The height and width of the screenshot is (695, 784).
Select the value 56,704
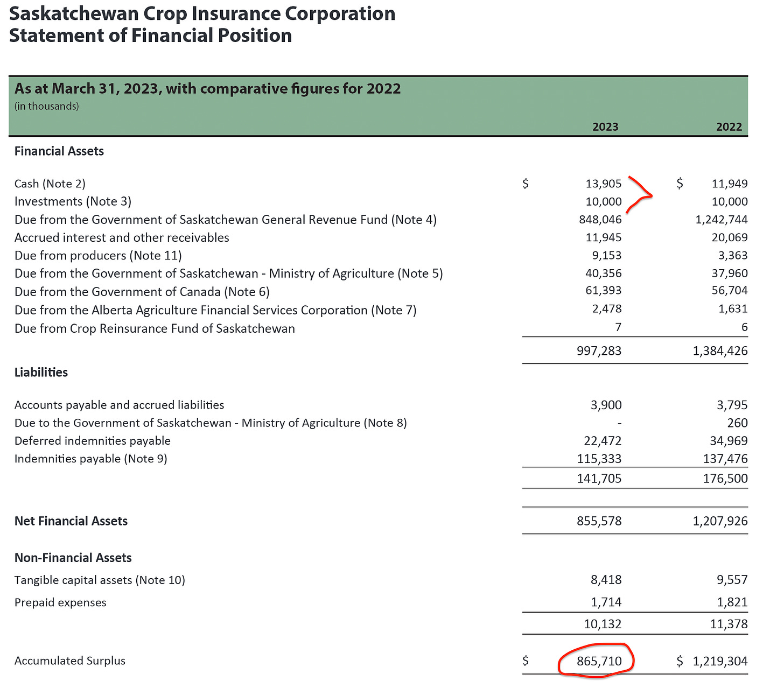(730, 291)
